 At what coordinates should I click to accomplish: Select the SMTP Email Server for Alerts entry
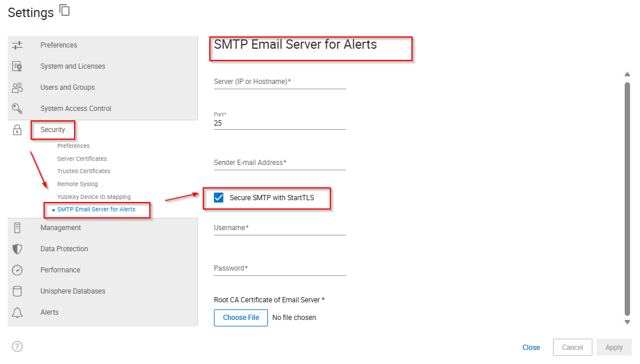(x=96, y=209)
